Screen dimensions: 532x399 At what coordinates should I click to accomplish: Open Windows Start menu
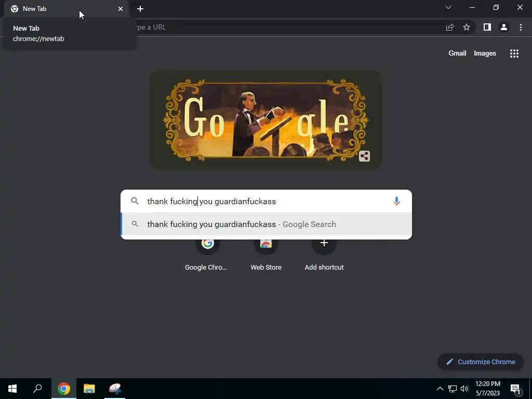12,389
